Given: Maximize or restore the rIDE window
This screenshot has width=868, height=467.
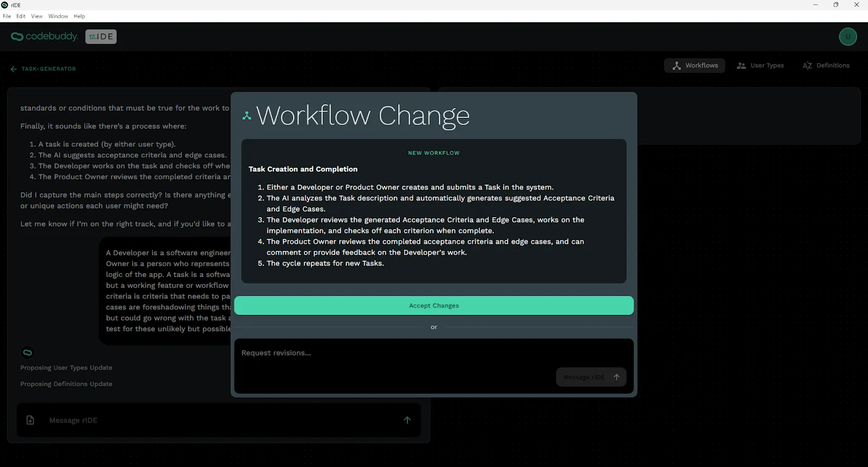Looking at the screenshot, I should 836,5.
